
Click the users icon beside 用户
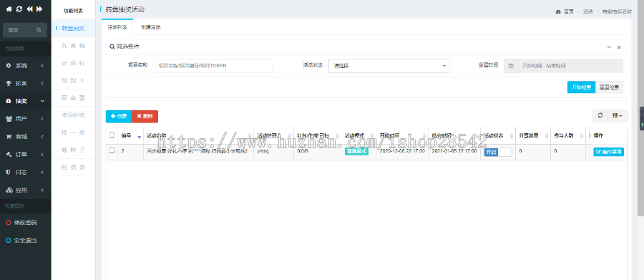9,119
